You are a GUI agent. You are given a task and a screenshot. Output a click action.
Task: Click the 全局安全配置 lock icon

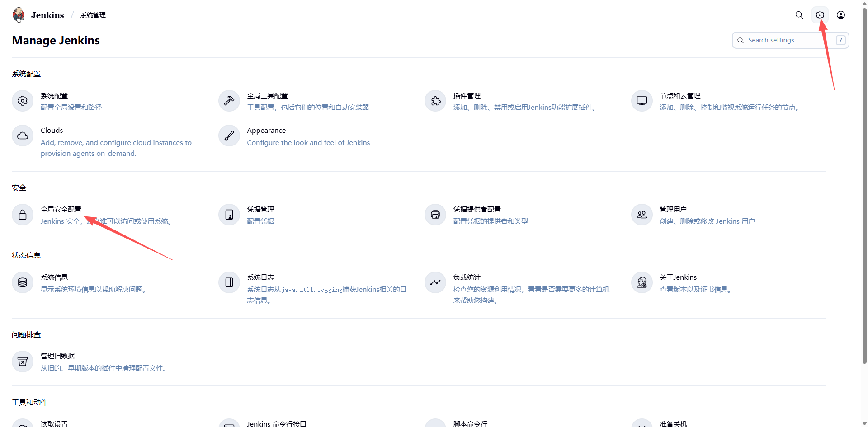[23, 215]
